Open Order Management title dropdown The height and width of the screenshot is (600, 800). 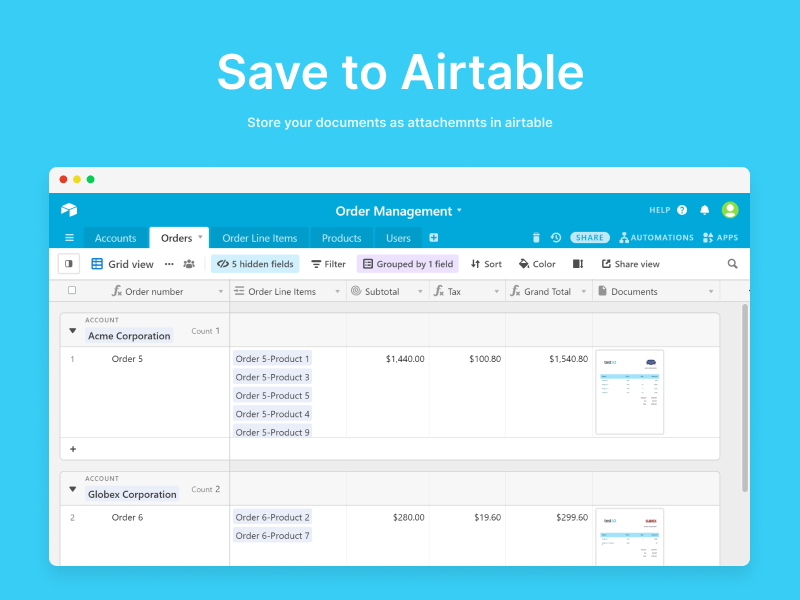click(459, 210)
